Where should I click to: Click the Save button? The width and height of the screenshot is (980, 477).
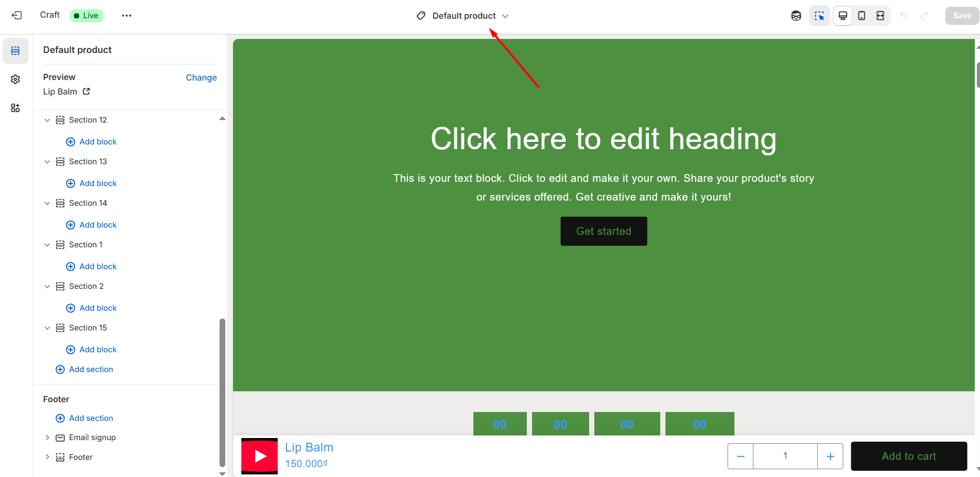pos(962,16)
